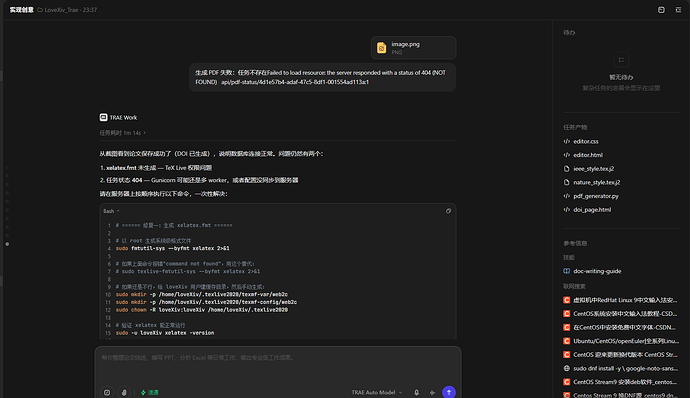Screen dimensions: 690x398
Task: Select the sudo fmtutil-sys command line
Action: point(172,248)
